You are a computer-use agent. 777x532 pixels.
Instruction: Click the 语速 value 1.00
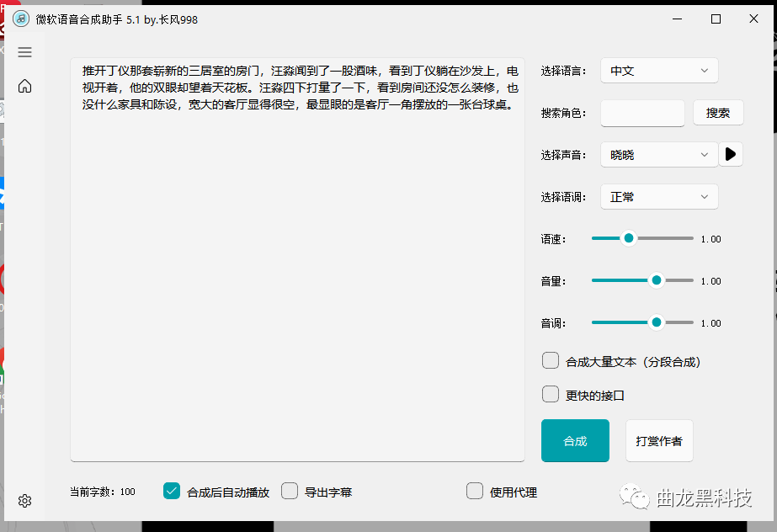(x=710, y=239)
